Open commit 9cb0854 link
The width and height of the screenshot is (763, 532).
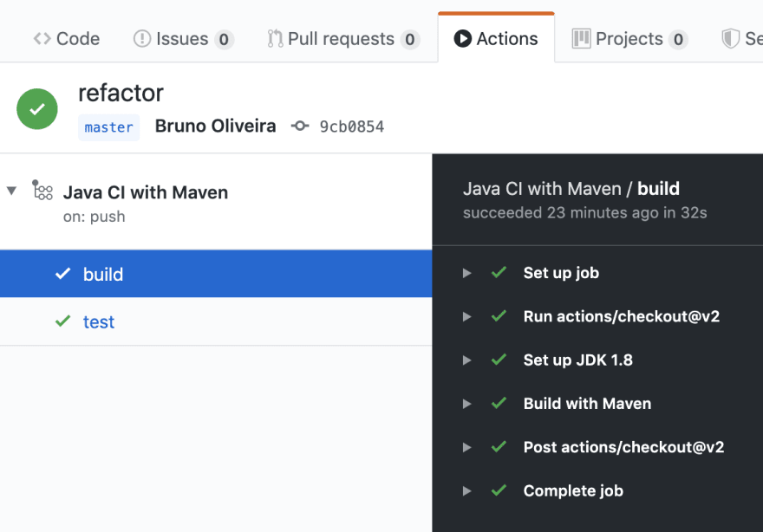click(352, 127)
